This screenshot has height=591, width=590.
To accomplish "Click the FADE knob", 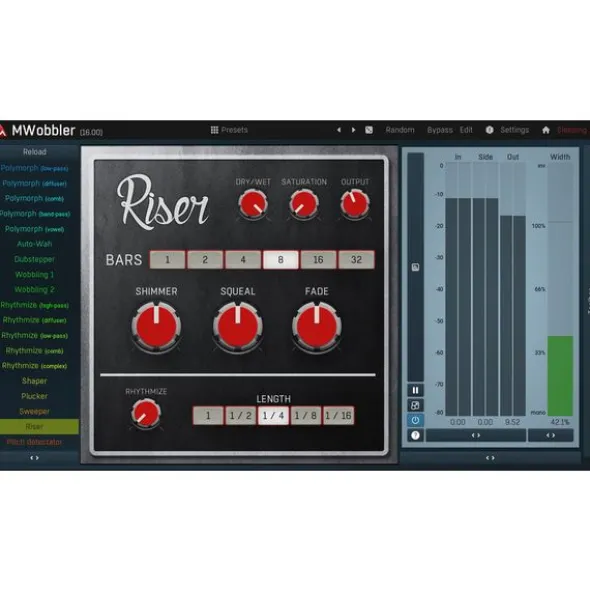I will [x=317, y=327].
